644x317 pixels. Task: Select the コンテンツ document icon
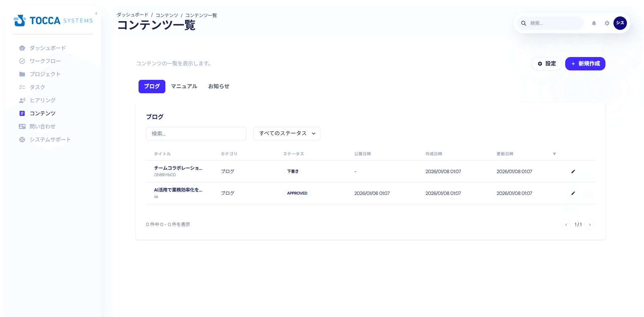[x=22, y=113]
